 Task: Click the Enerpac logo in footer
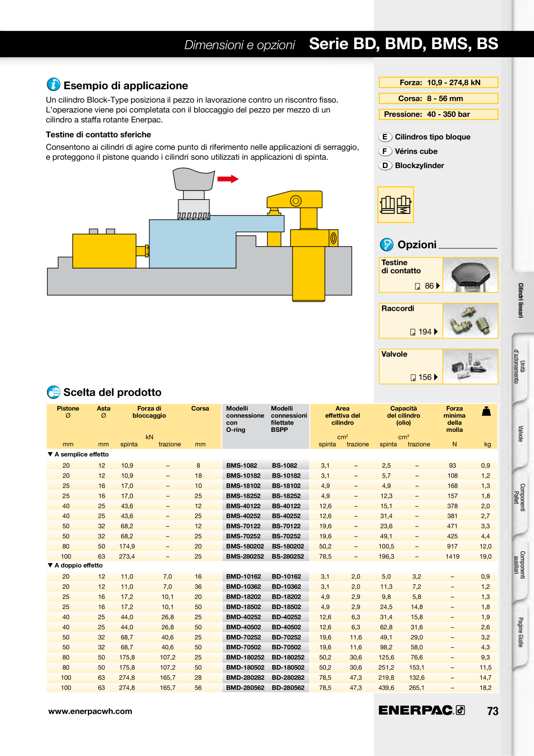[422, 710]
